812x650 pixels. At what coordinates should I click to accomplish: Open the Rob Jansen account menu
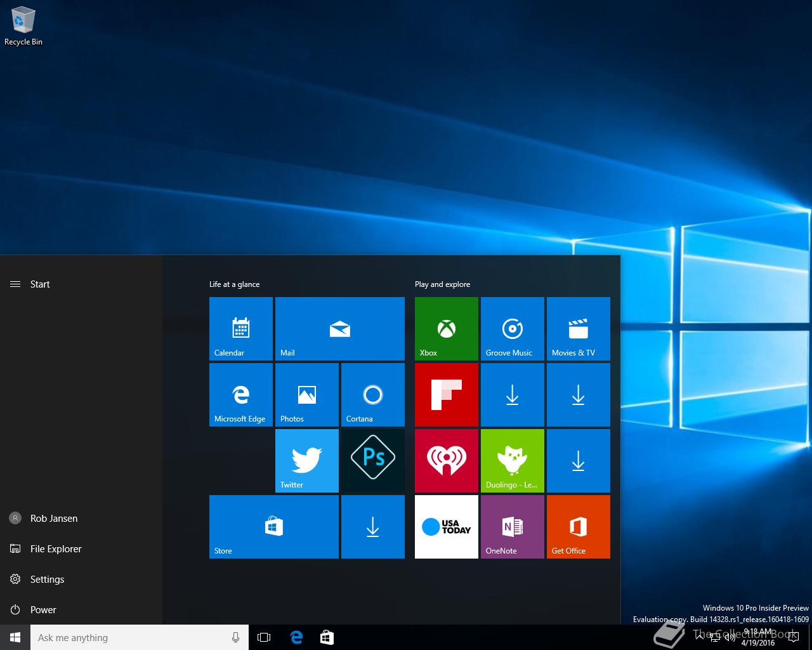pyautogui.click(x=81, y=518)
